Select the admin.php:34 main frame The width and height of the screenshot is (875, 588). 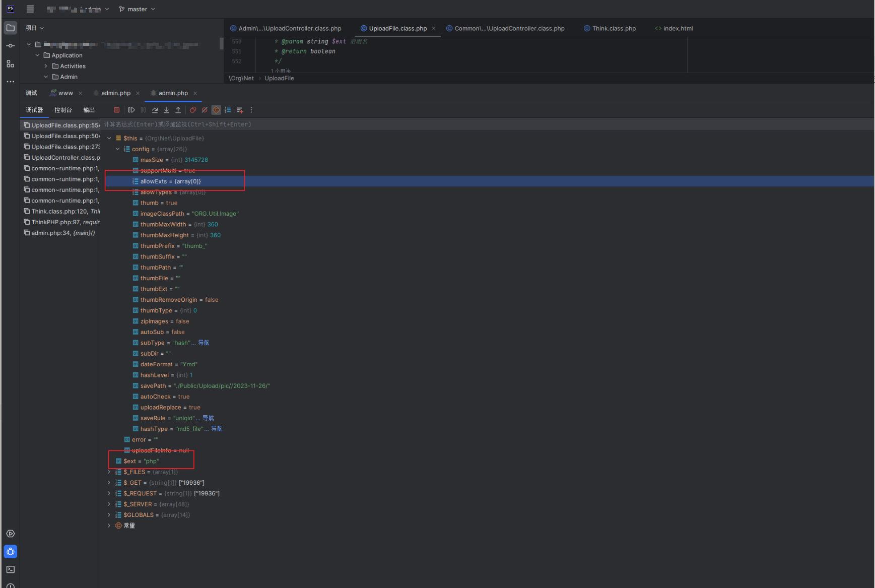tap(61, 233)
